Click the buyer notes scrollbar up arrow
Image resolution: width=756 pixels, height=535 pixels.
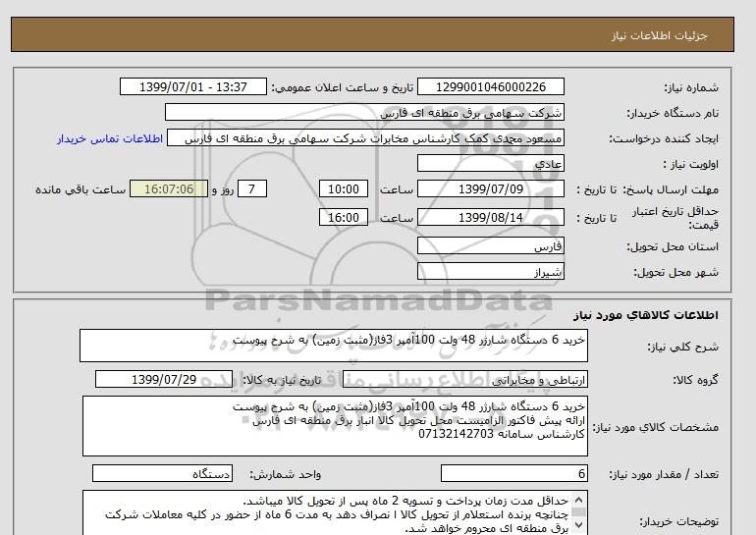[x=579, y=499]
